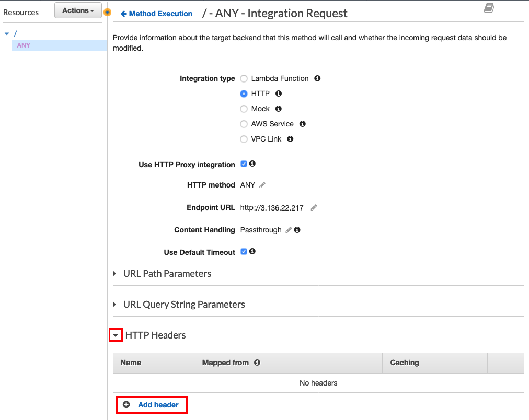
Task: Go back to Method Execution
Action: point(156,14)
